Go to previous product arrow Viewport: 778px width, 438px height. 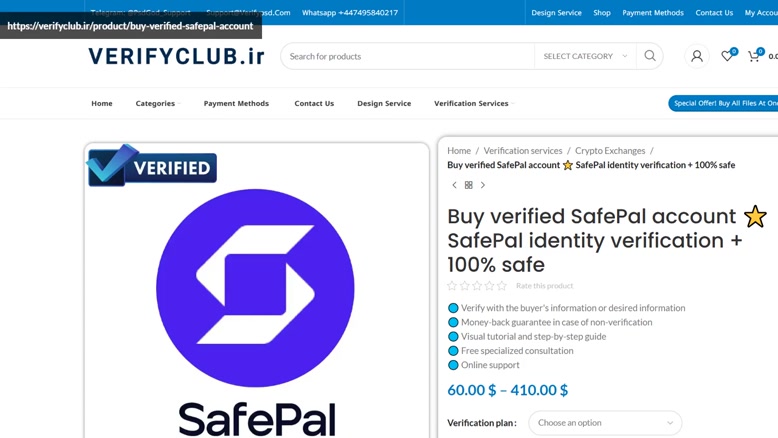[454, 185]
